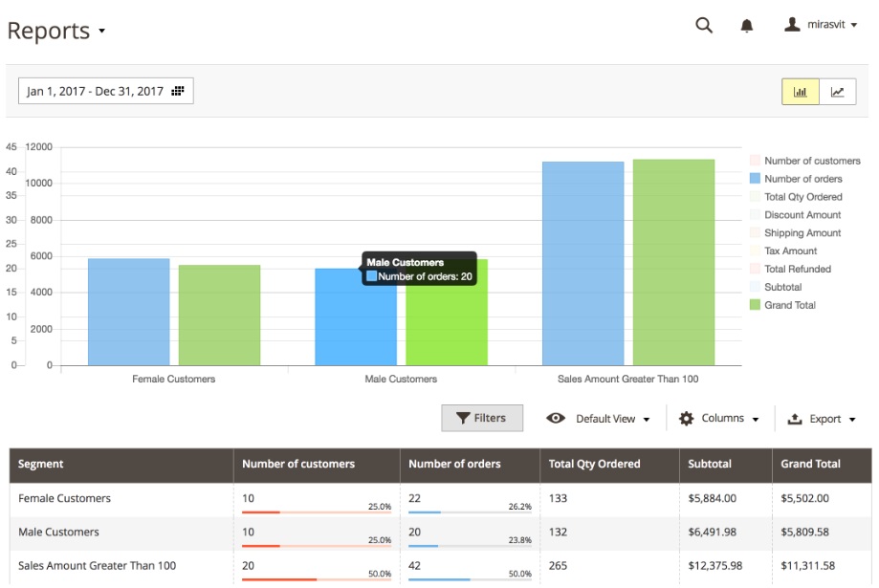The height and width of the screenshot is (588, 879).
Task: Switch to bar chart view icon
Action: (x=801, y=92)
